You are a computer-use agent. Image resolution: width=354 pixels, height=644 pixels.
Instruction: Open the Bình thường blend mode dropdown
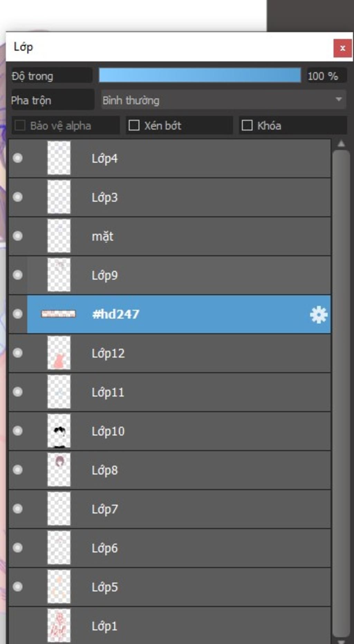[x=223, y=100]
